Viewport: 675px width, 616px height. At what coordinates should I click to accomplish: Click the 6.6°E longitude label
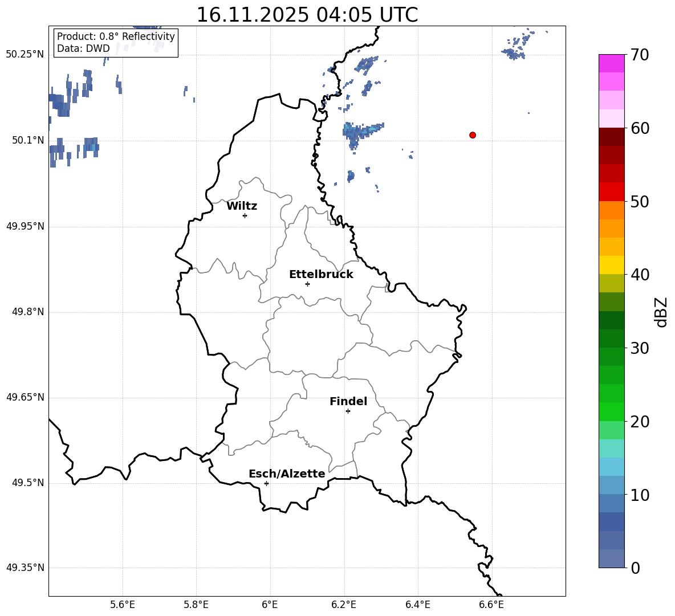(491, 605)
